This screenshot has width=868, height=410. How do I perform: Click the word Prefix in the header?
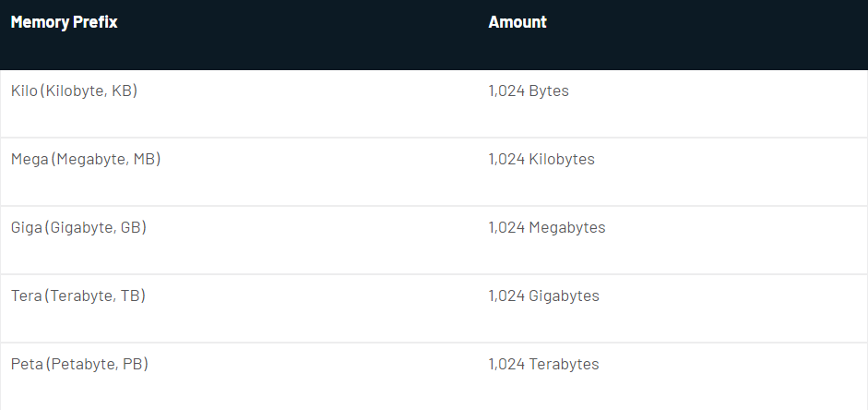(95, 22)
